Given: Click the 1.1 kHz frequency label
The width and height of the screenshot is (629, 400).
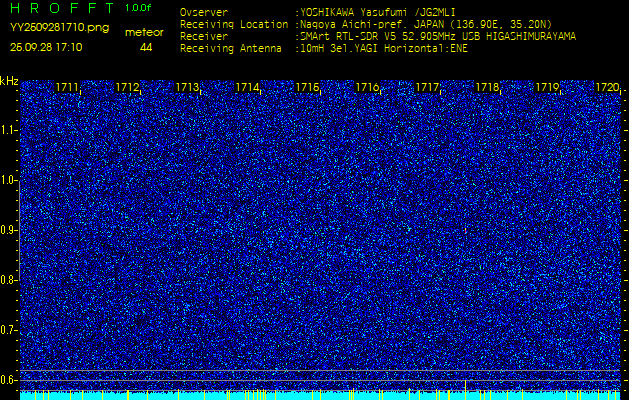Looking at the screenshot, I should (x=9, y=130).
